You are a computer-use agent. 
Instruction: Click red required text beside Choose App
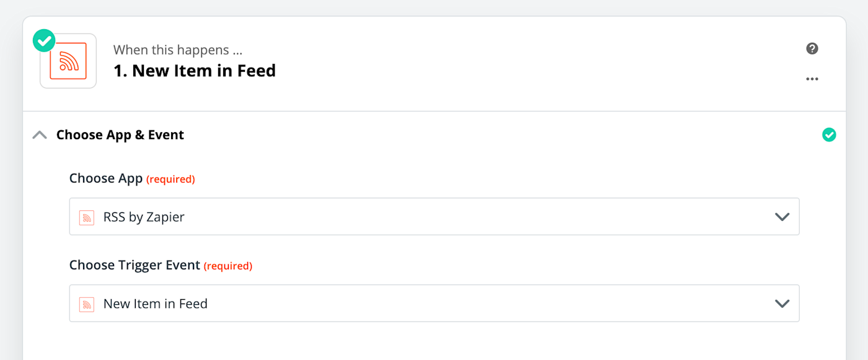(170, 179)
